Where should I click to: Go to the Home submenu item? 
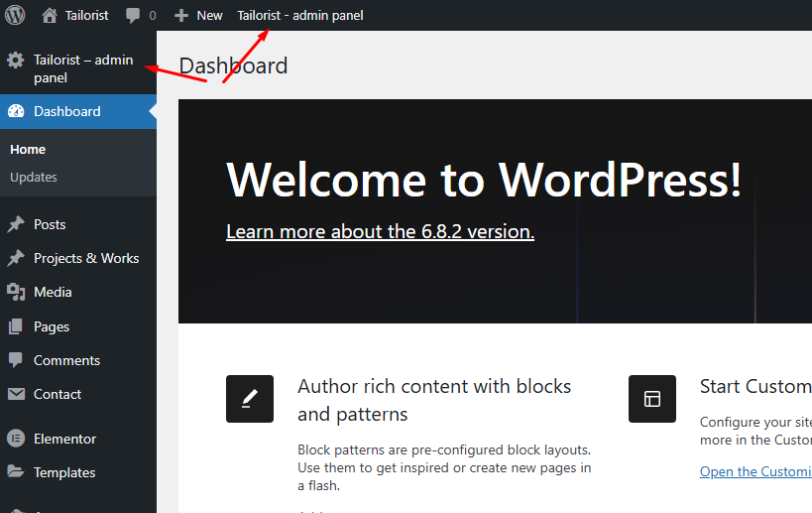tap(28, 149)
